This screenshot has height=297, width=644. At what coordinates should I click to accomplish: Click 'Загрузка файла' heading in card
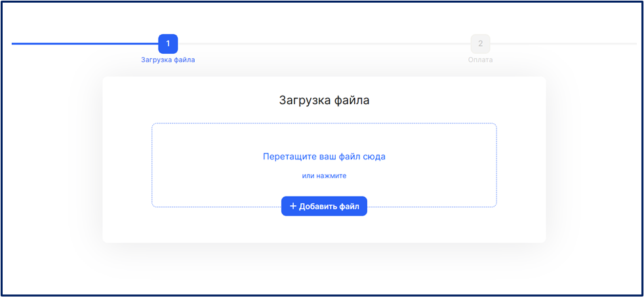(x=324, y=101)
